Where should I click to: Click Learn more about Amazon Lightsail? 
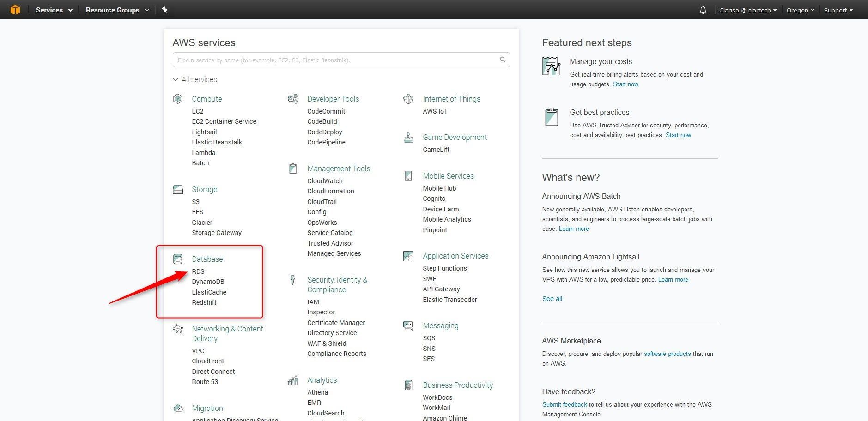[673, 279]
